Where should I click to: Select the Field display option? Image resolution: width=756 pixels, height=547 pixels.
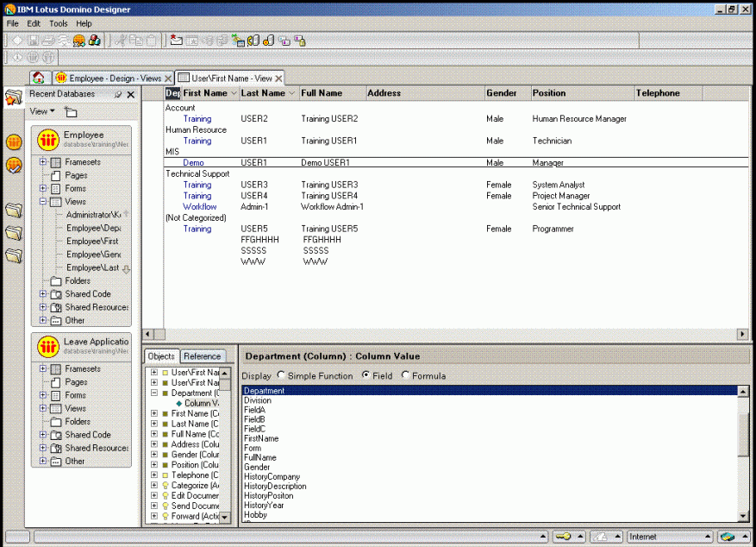tap(366, 374)
